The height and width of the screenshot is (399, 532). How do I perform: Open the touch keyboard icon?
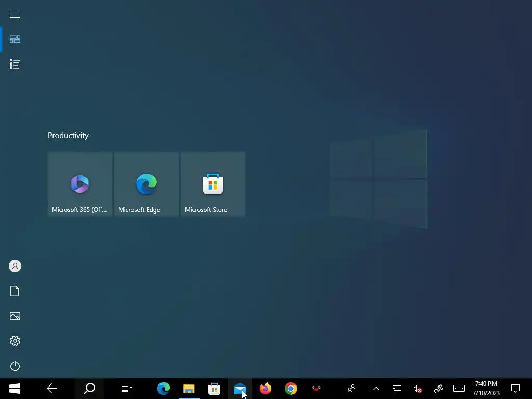click(459, 389)
